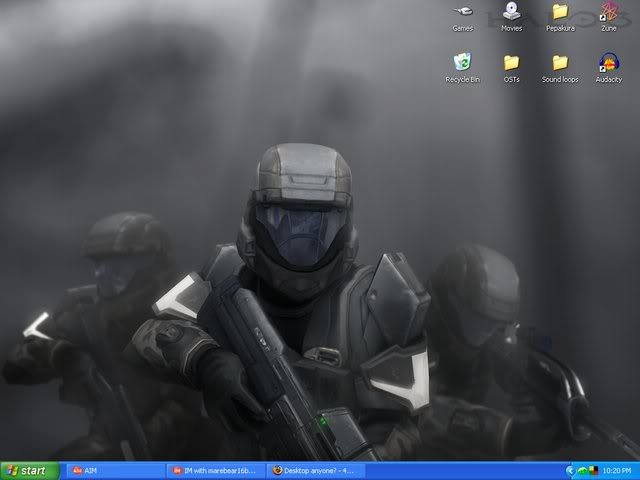This screenshot has height=480, width=640.
Task: Open IM with marebear16b taskbar window
Action: click(216, 471)
